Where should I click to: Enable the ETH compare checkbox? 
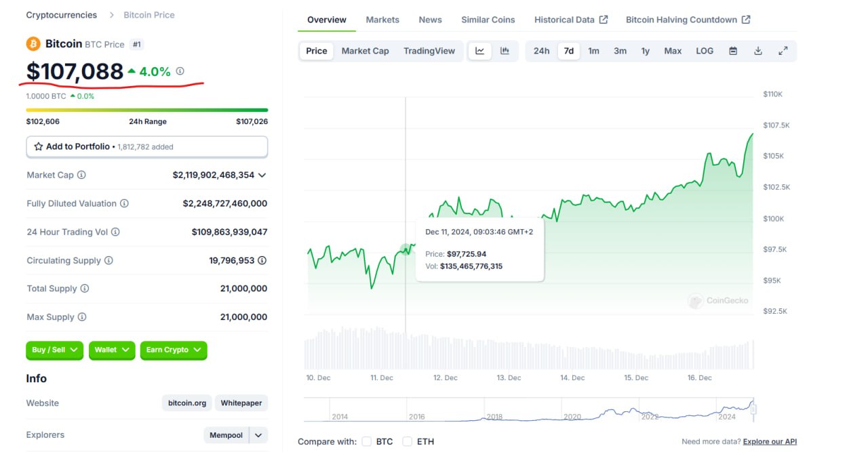(407, 441)
